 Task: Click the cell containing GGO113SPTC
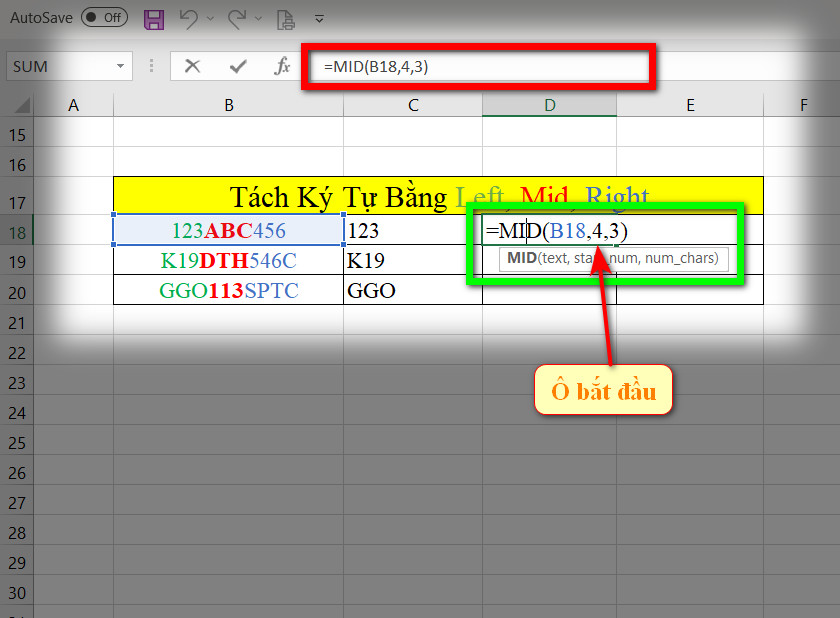click(229, 290)
